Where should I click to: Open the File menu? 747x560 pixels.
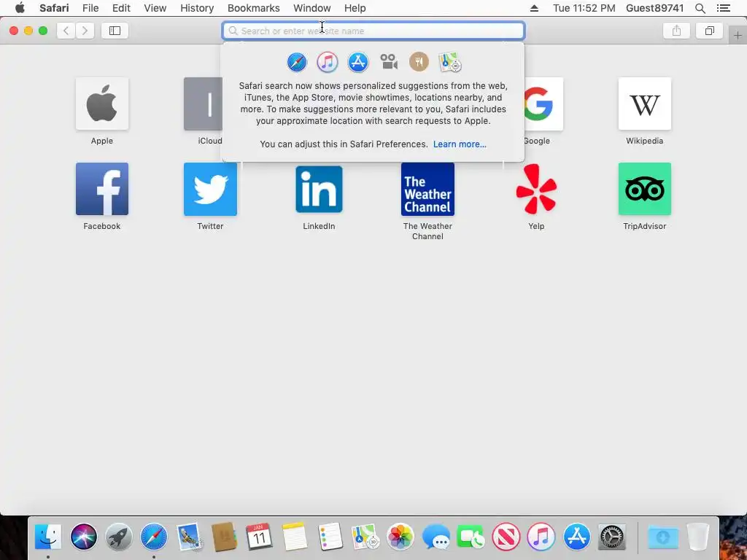(x=90, y=8)
